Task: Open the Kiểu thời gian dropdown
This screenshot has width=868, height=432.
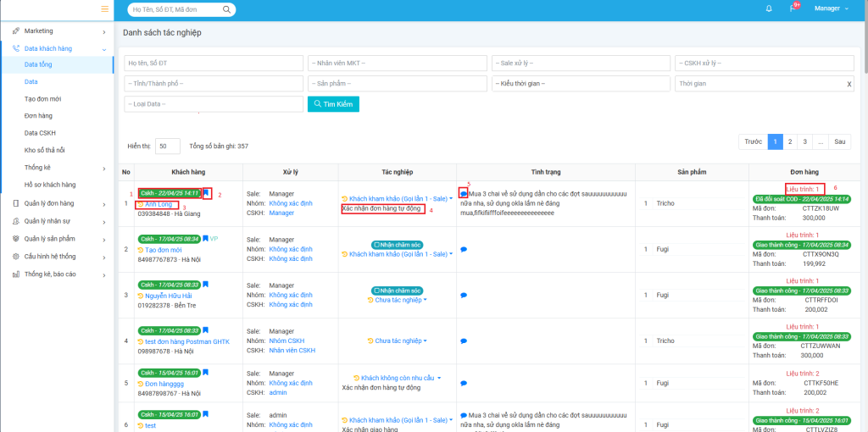Action: tap(580, 84)
